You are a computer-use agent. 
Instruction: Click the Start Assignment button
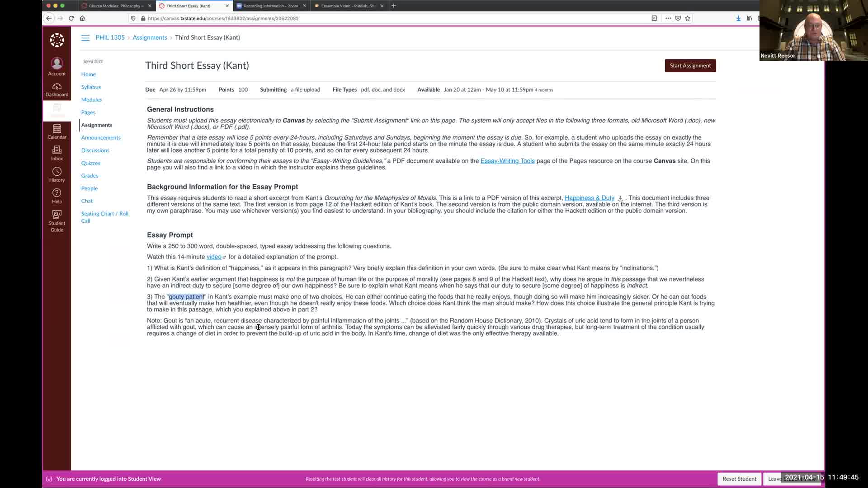pos(690,66)
